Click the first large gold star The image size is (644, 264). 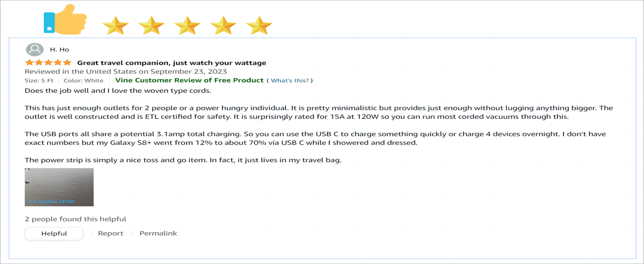115,26
